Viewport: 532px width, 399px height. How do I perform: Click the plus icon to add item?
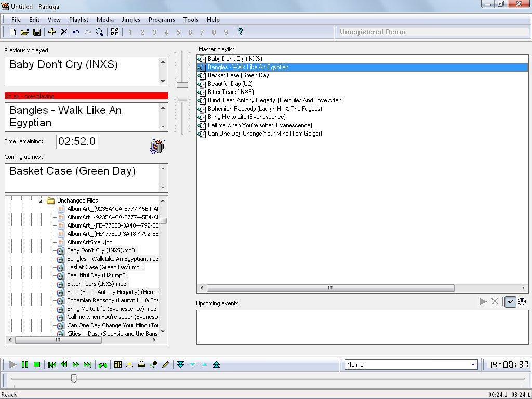[52, 32]
